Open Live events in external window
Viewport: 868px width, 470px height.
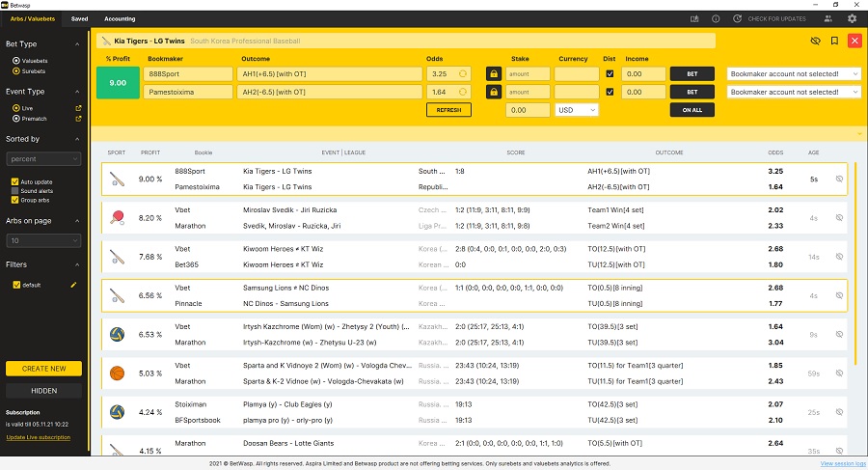point(78,108)
